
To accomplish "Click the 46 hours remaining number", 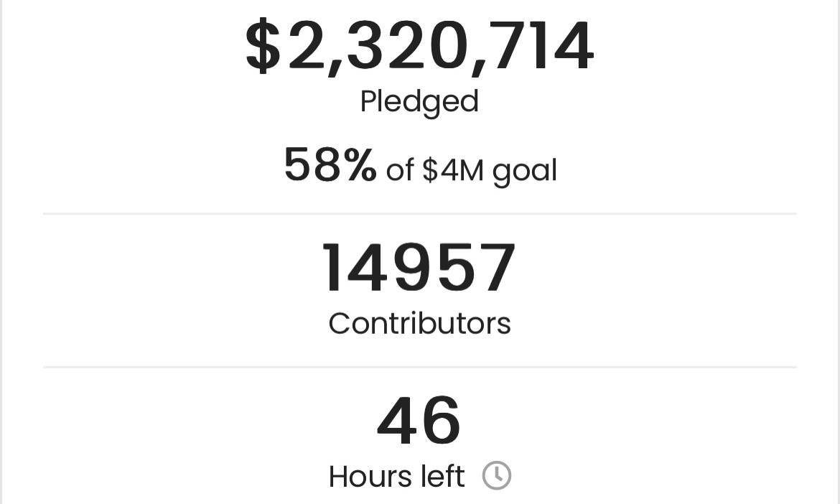I will click(x=419, y=421).
